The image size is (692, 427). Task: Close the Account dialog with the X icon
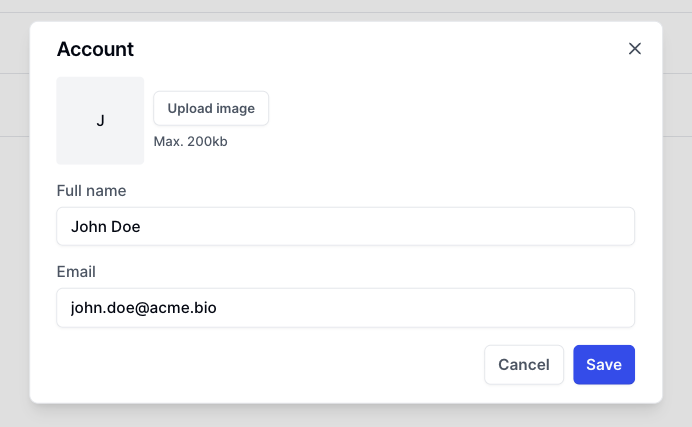click(634, 49)
